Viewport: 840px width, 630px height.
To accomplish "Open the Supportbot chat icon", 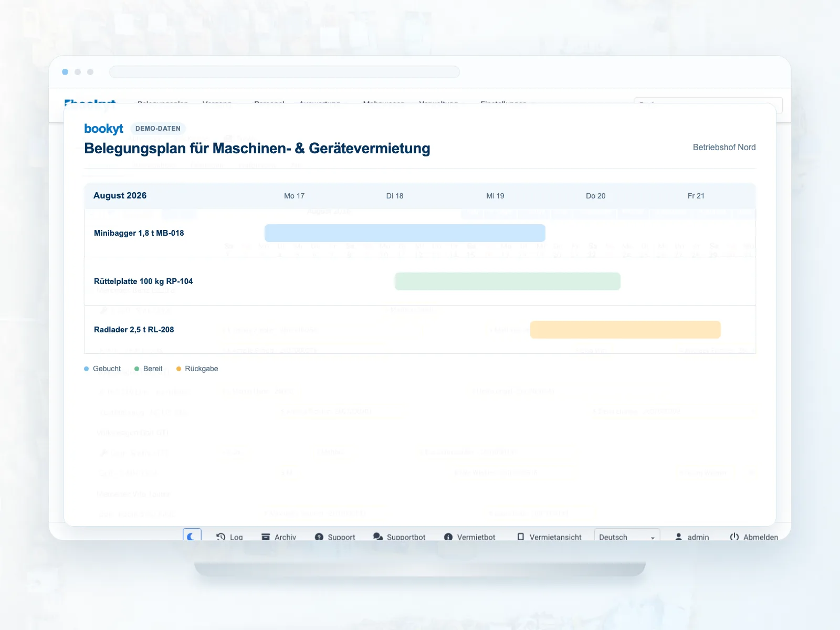I will pos(378,537).
